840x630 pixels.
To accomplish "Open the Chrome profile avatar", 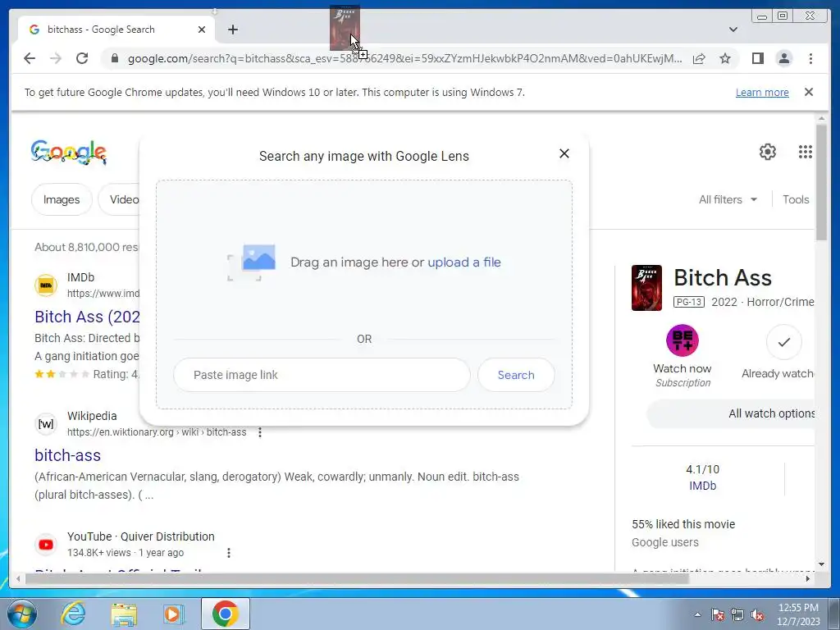I will point(783,58).
